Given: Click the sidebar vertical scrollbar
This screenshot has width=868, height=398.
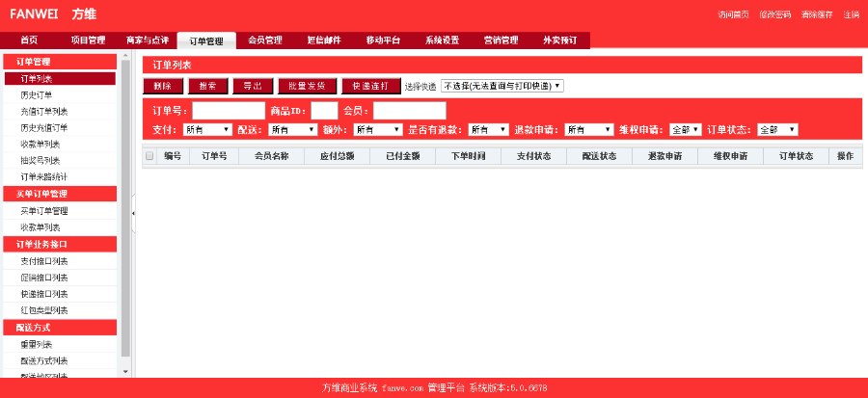Looking at the screenshot, I should [125, 212].
